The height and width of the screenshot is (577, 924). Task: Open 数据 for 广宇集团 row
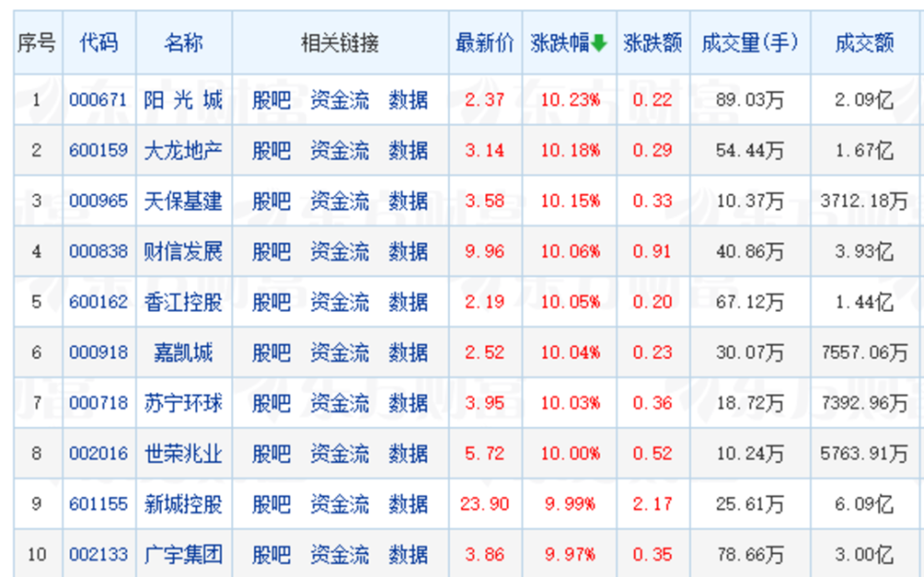(408, 555)
